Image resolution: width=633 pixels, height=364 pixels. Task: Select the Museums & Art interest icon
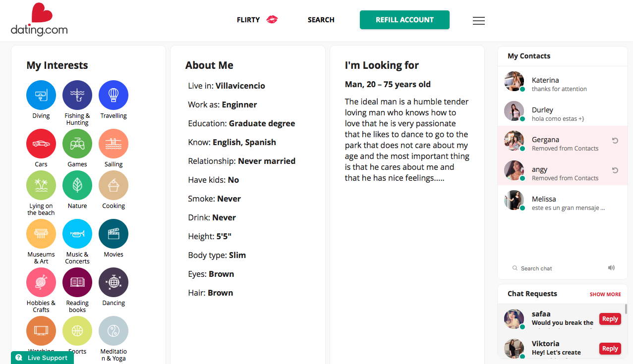tap(41, 233)
